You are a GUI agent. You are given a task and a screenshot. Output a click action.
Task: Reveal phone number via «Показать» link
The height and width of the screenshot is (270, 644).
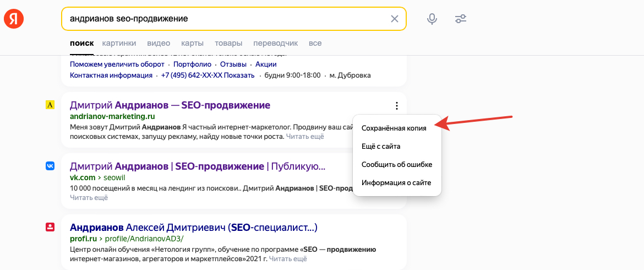[239, 75]
